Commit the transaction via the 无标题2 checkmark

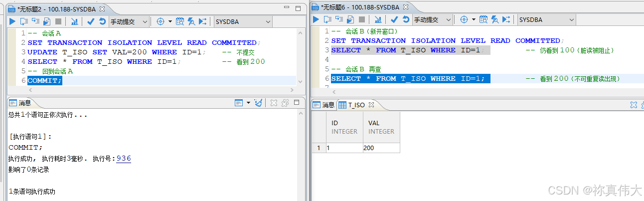91,21
